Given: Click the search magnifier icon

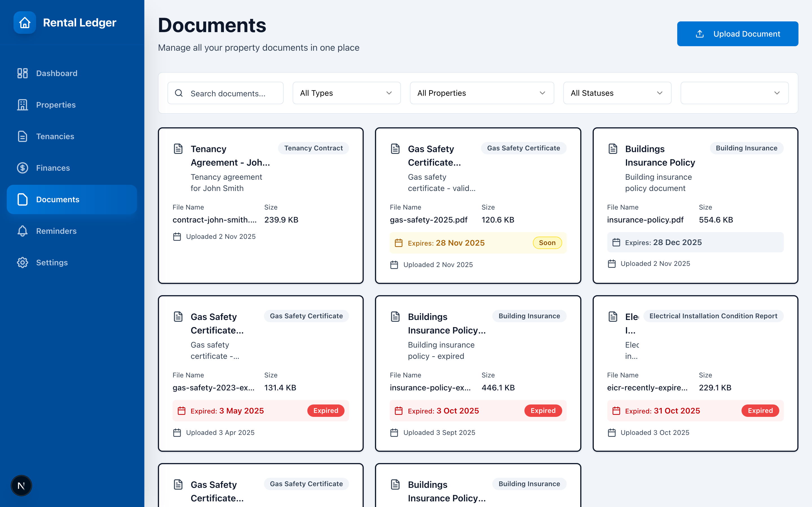Looking at the screenshot, I should (178, 93).
